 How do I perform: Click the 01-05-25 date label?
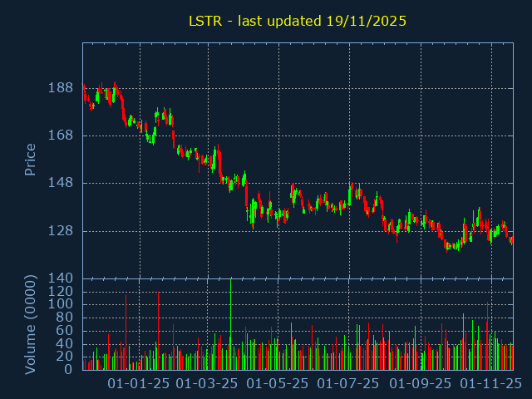coord(277,384)
